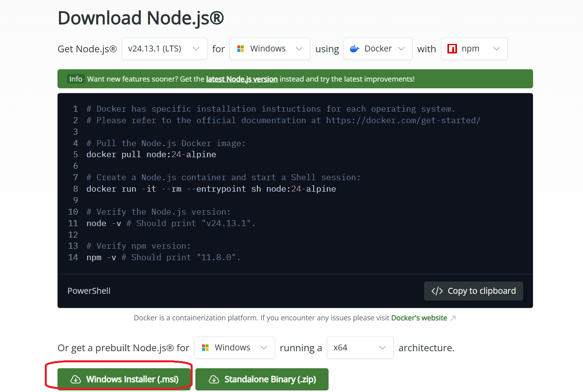Viewport: 583px width, 392px height.
Task: Download the Standalone Binary (.zip)
Action: (x=262, y=379)
